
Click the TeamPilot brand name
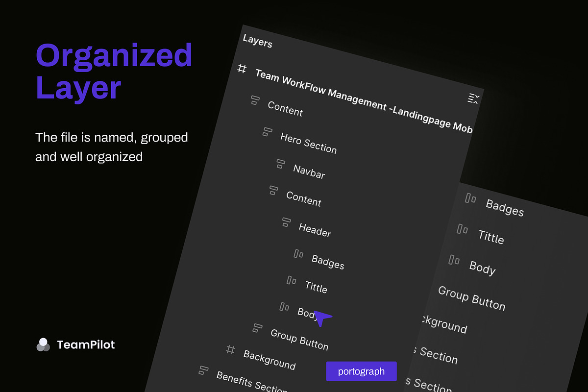click(86, 344)
